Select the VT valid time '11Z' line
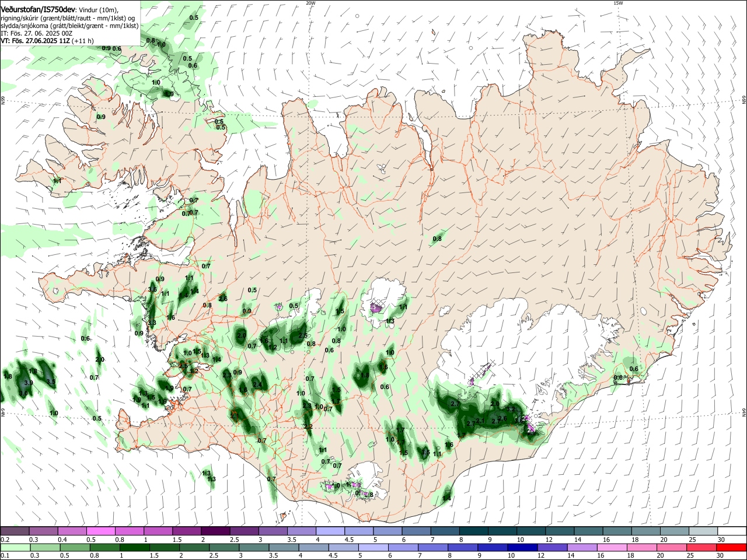Screen dimensions: 747x560 tap(36, 41)
